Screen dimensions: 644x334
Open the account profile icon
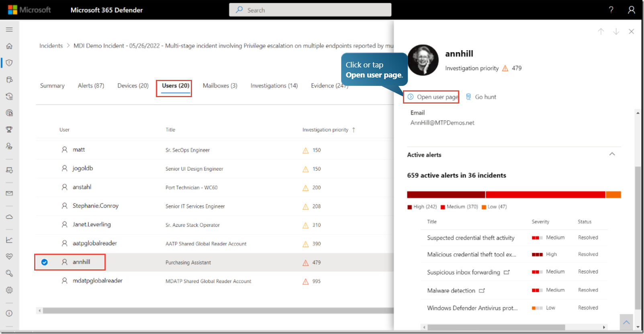(632, 10)
